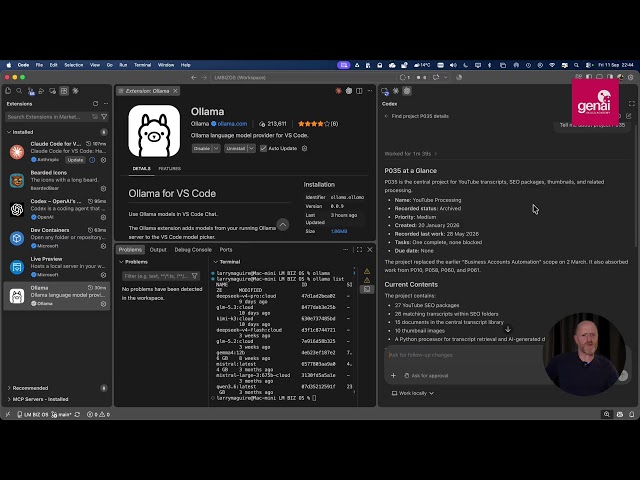Screen dimensions: 640x480
Task: Open the Terminal menu in menu bar
Action: (142, 65)
